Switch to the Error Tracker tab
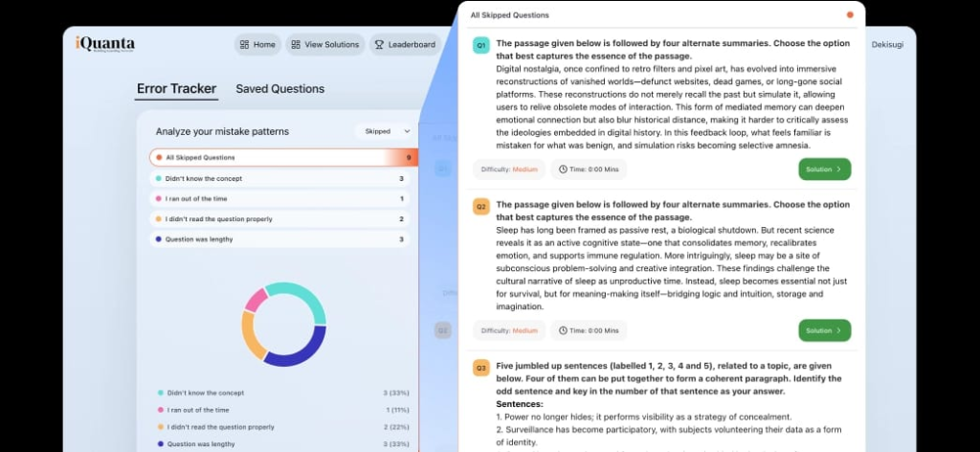Screen dimensions: 980x452 pos(177,89)
